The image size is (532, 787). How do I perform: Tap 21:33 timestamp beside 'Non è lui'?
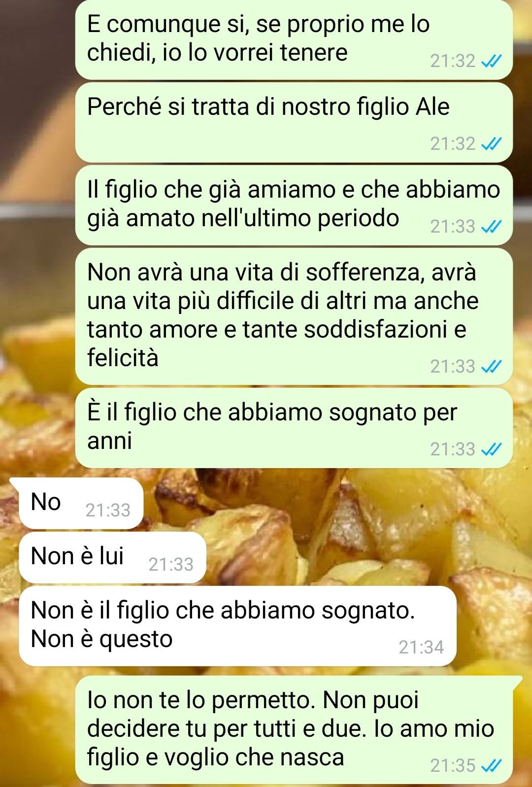(x=171, y=565)
